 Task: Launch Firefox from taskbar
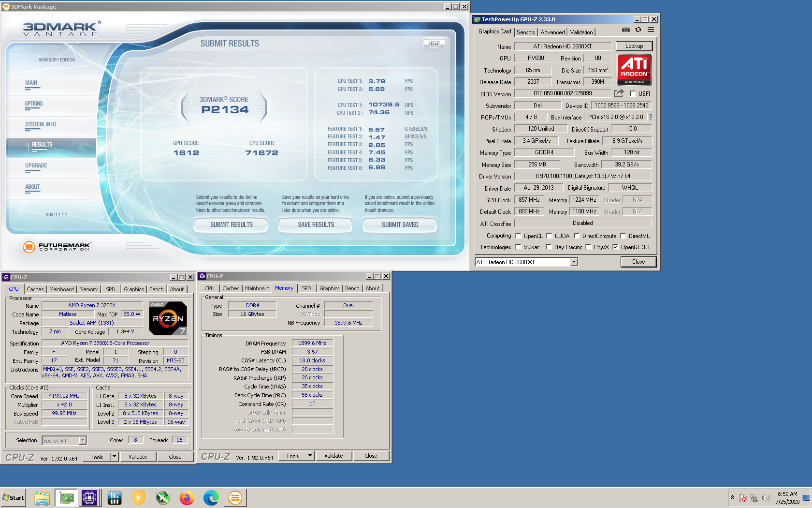(187, 498)
